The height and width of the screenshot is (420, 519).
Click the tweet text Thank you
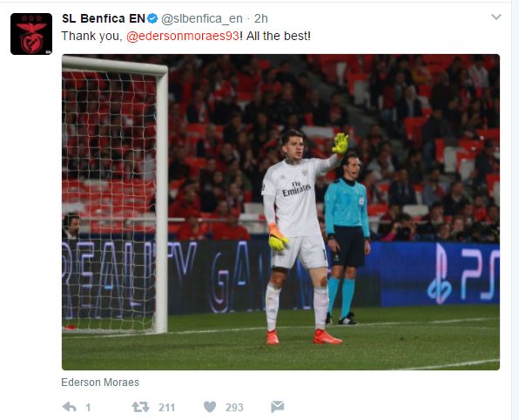(92, 36)
